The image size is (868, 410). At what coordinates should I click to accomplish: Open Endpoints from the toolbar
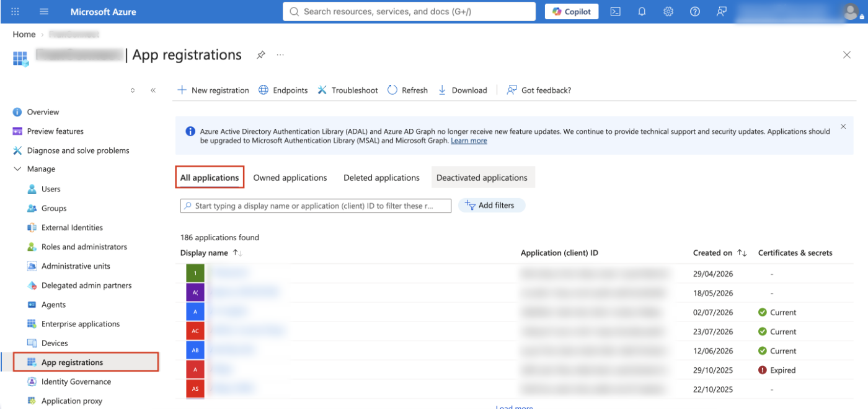[283, 90]
